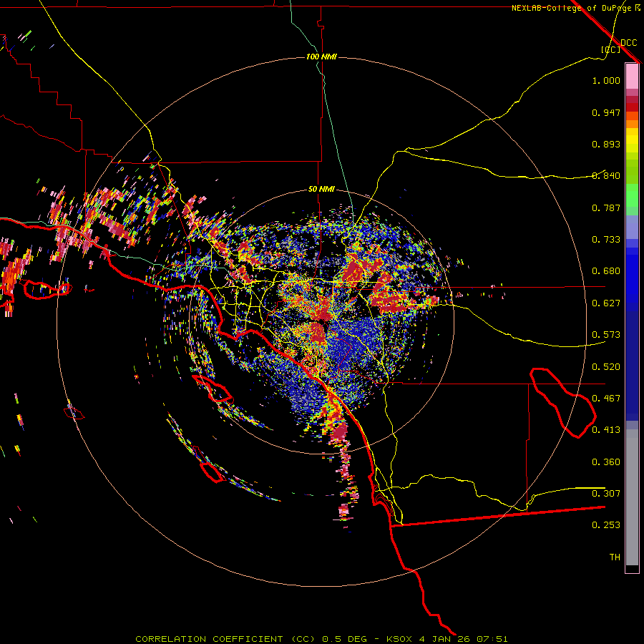Viewport: 644px width, 644px height.
Task: Pick the bright green segment of color bar
Action: point(632,195)
